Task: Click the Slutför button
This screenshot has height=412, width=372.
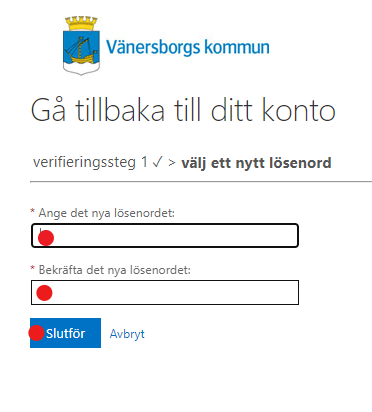Action: pyautogui.click(x=65, y=333)
